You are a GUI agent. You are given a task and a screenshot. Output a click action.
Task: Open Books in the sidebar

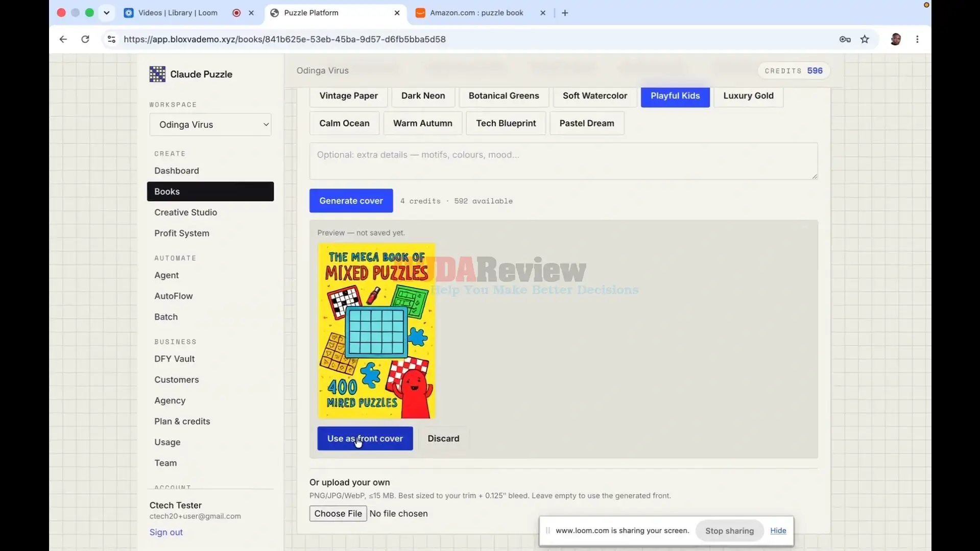tap(210, 191)
